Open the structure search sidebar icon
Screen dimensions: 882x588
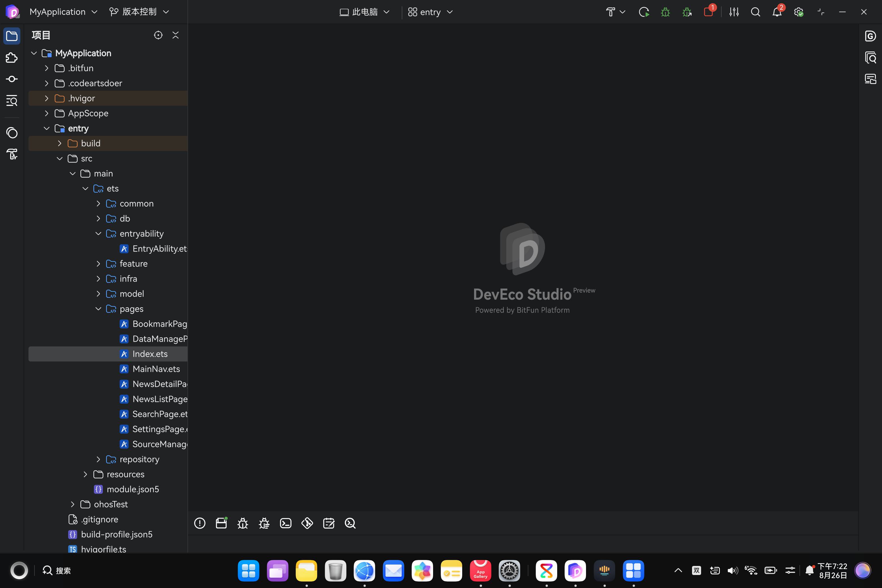12,101
